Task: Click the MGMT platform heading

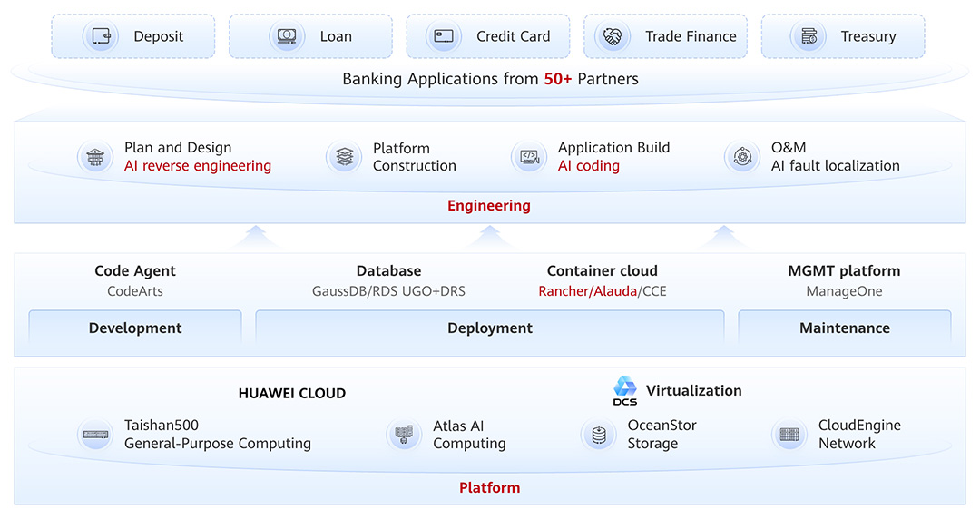Action: (845, 270)
